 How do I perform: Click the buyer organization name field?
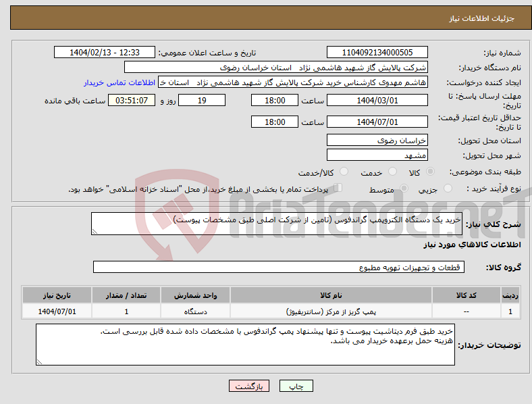tap(276, 67)
